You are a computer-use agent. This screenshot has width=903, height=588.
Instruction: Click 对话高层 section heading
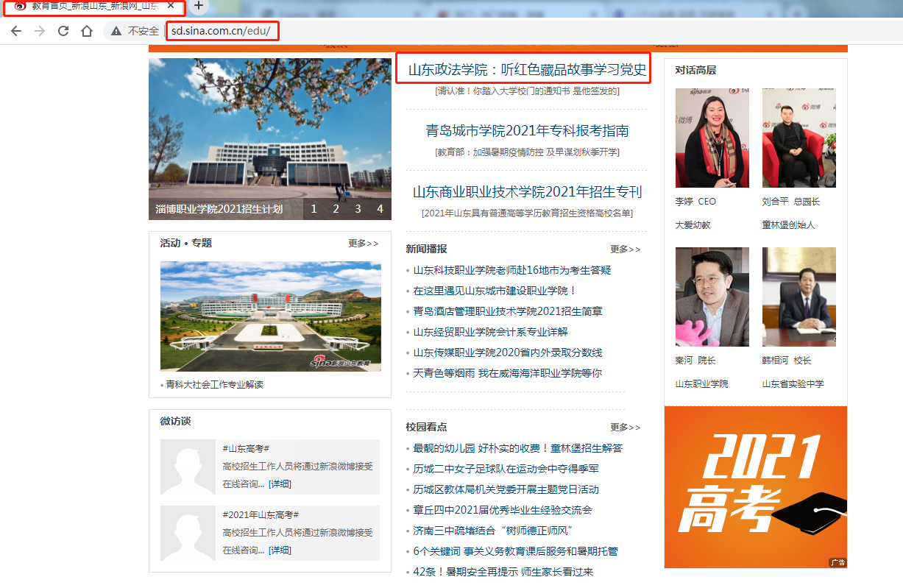click(x=695, y=70)
